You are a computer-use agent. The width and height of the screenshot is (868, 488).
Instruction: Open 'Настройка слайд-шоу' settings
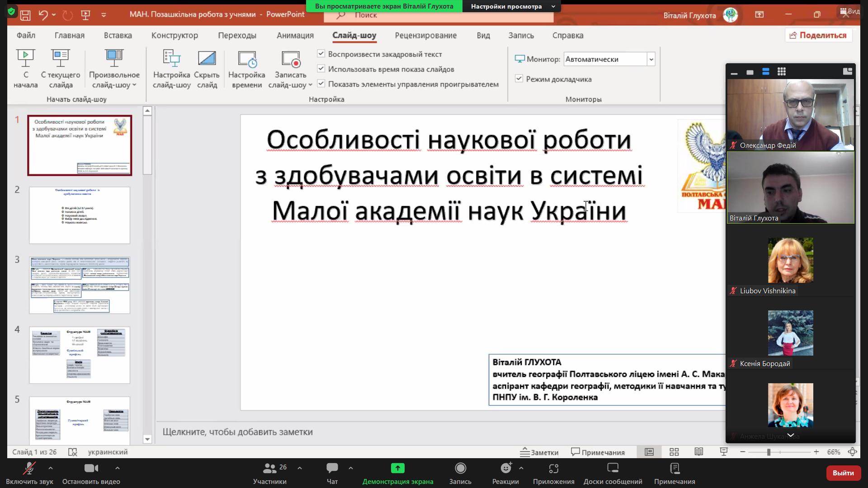pyautogui.click(x=171, y=69)
